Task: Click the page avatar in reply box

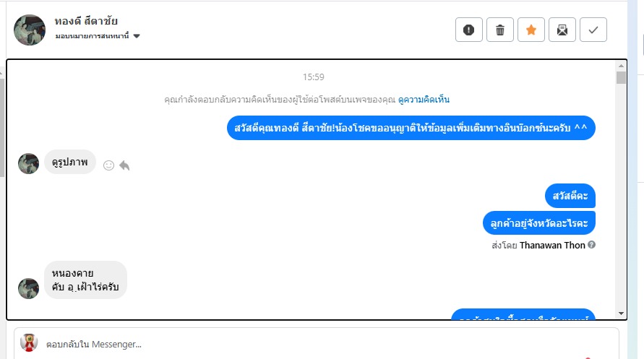Action: pos(29,343)
